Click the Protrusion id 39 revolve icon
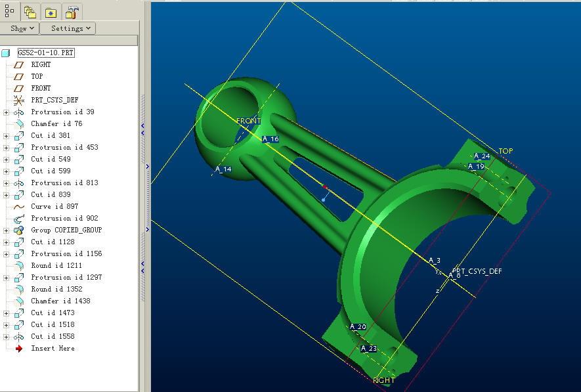Screen dimensions: 581x392 [x=18, y=112]
